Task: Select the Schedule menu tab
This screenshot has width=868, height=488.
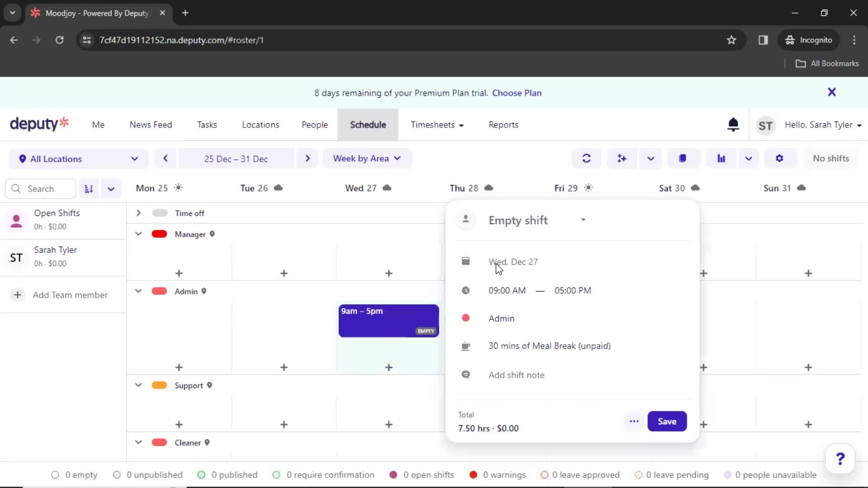Action: click(x=368, y=125)
